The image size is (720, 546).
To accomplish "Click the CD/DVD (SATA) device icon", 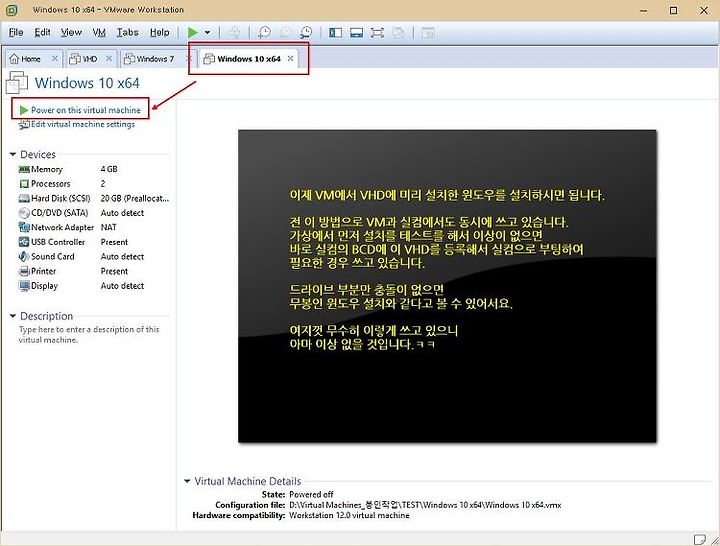I will (24, 213).
